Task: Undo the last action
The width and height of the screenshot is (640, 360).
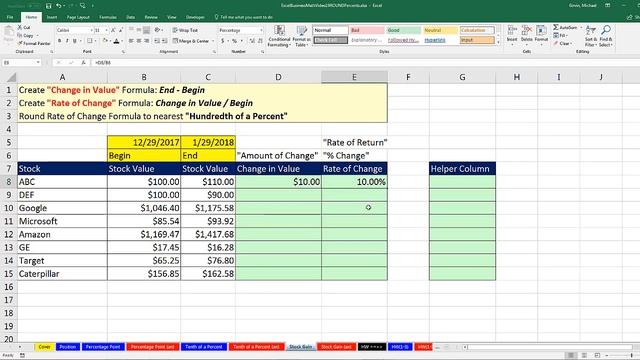Action: [59, 6]
